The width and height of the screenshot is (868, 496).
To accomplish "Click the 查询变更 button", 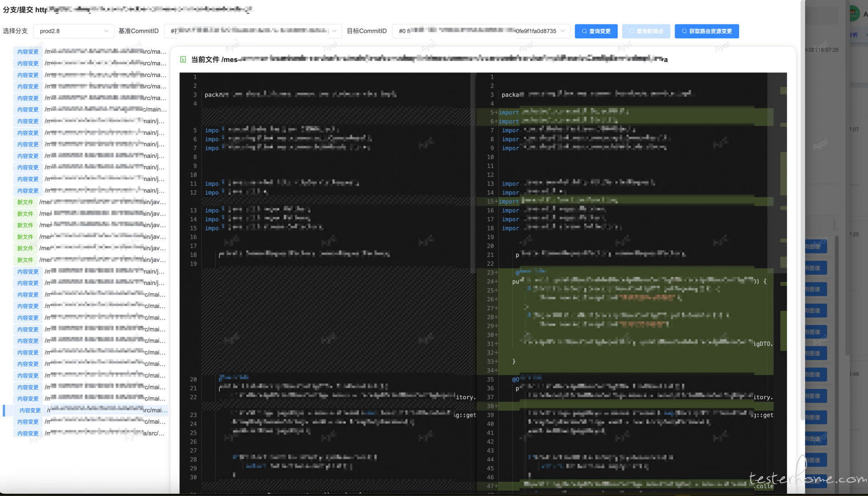I will tap(596, 31).
